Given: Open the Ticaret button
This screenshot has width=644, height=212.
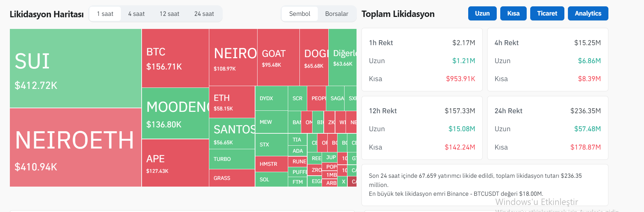Looking at the screenshot, I should (547, 13).
